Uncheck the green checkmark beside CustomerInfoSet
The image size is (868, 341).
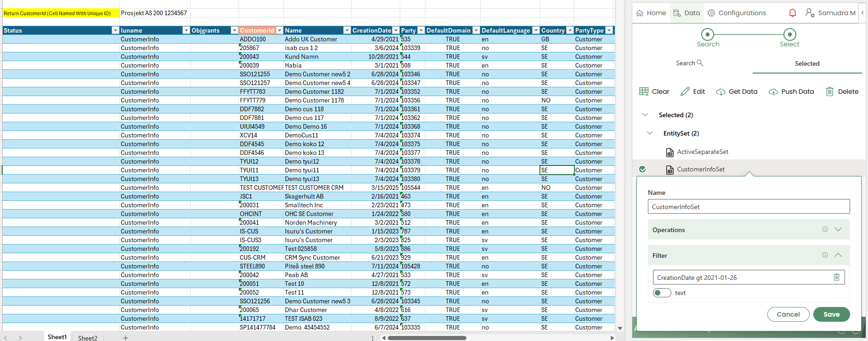tap(642, 169)
